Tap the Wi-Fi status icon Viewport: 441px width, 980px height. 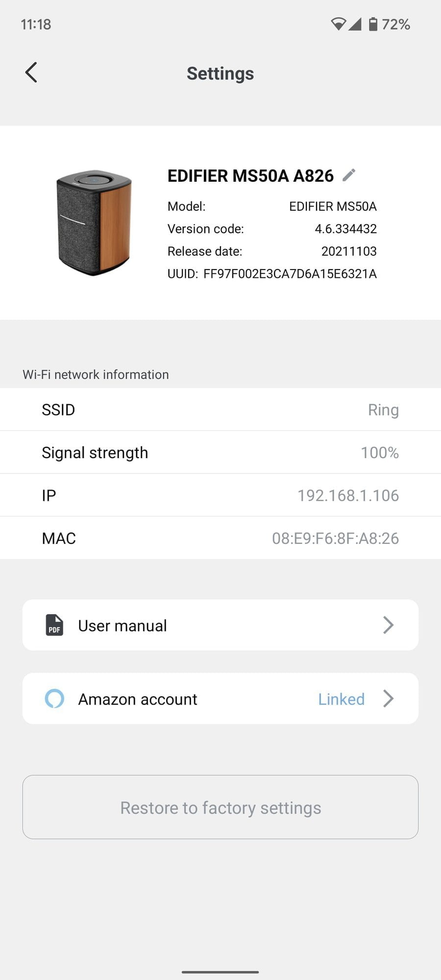tap(338, 24)
